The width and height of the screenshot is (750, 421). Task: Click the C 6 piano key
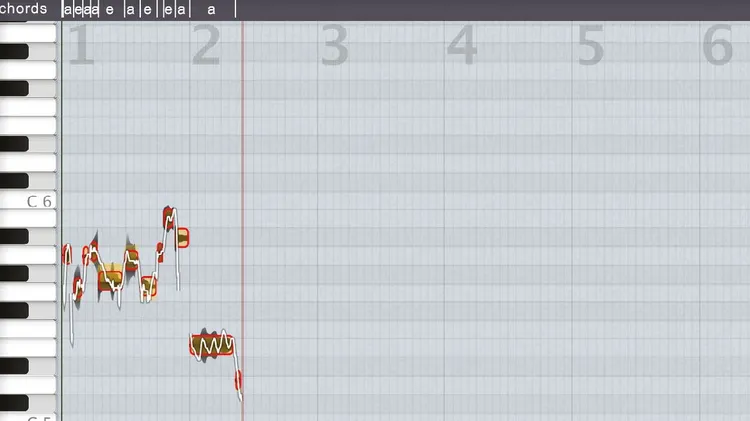pyautogui.click(x=28, y=200)
